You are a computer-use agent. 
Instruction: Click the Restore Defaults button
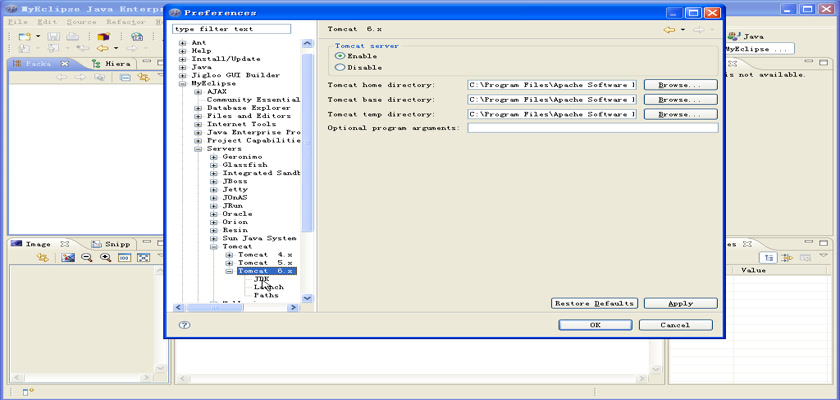[594, 304]
